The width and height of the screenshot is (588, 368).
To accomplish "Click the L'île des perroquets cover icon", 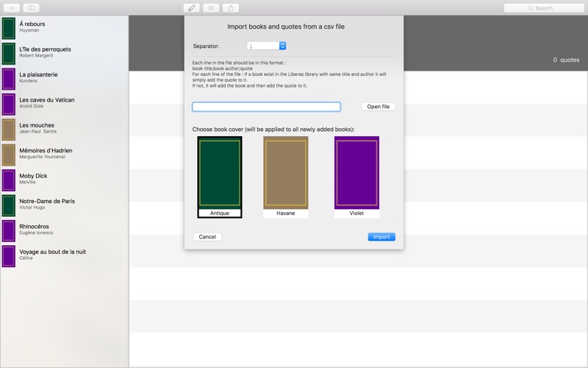I will [9, 53].
